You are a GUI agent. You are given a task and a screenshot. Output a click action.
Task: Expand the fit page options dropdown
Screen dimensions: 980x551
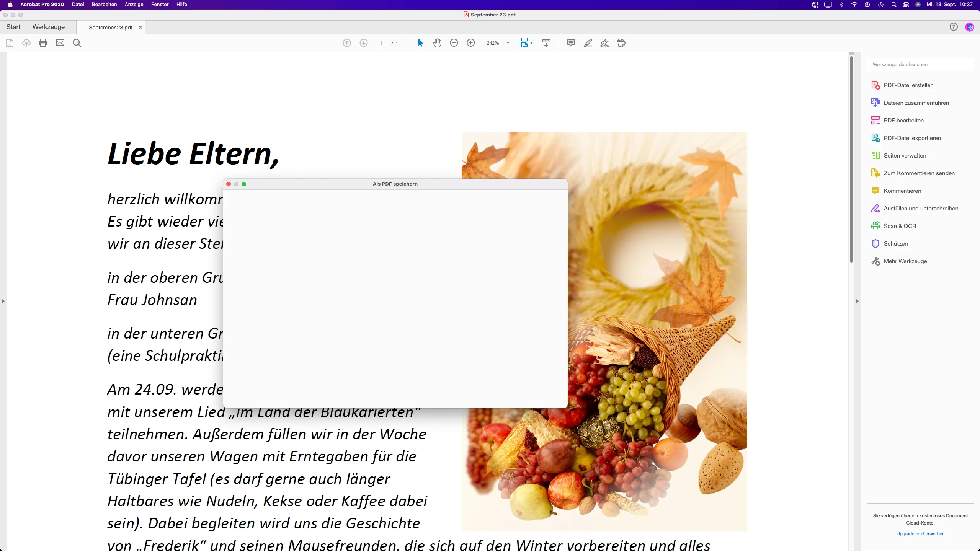point(532,43)
